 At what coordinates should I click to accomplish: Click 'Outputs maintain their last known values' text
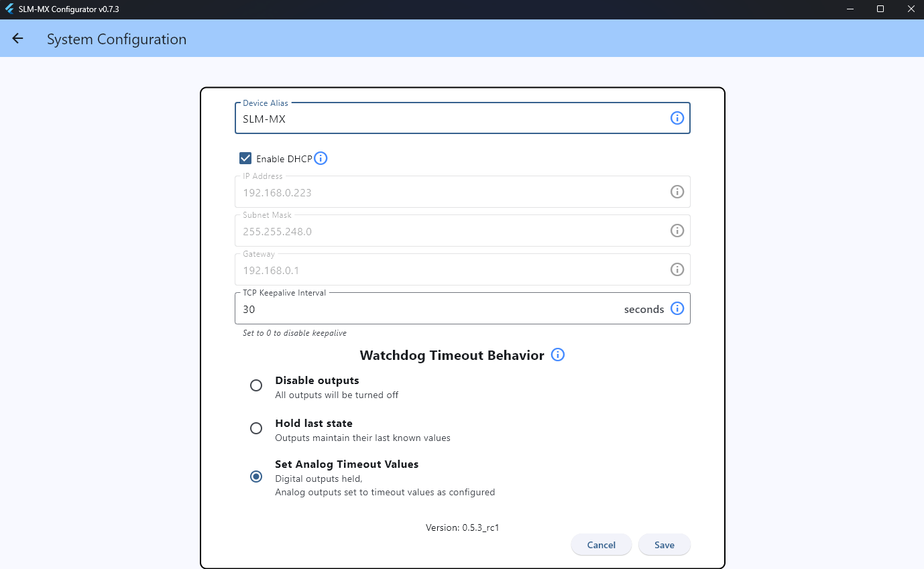[x=363, y=438]
